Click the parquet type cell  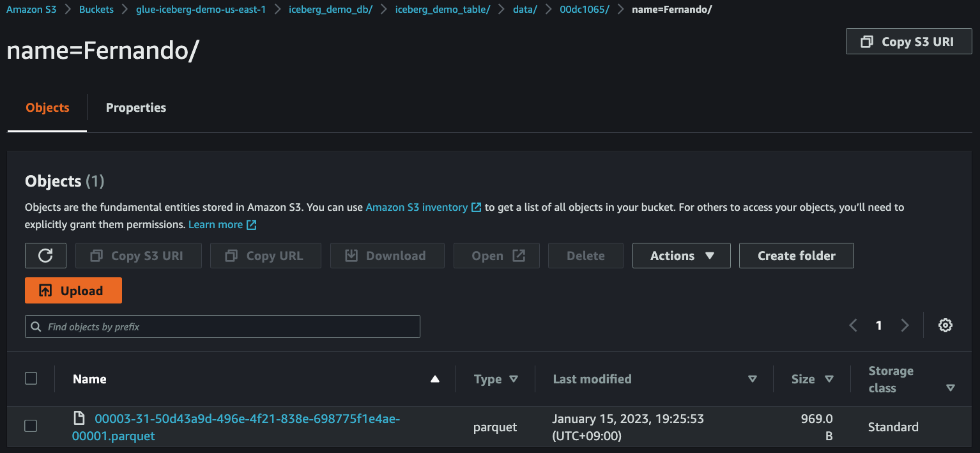495,427
